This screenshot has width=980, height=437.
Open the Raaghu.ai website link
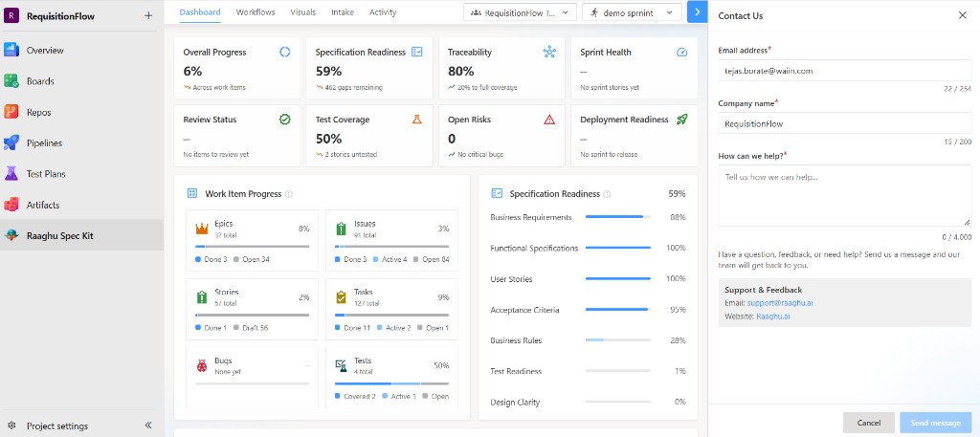773,317
